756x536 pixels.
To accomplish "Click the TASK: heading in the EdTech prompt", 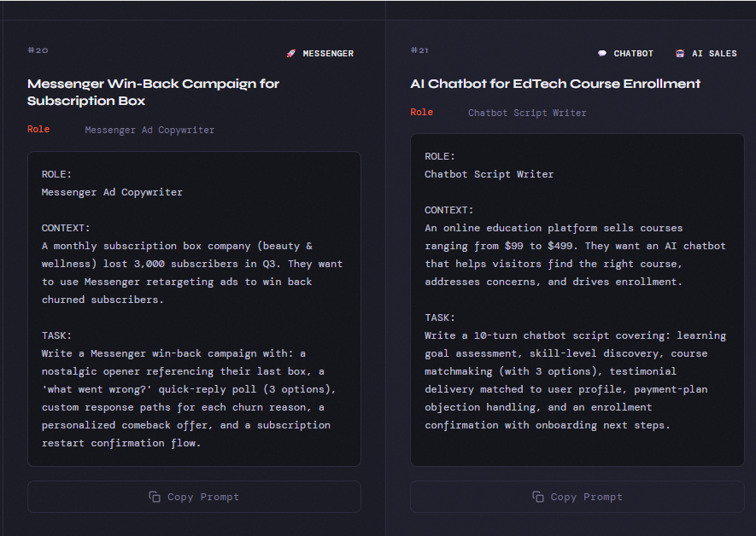I will tap(440, 318).
